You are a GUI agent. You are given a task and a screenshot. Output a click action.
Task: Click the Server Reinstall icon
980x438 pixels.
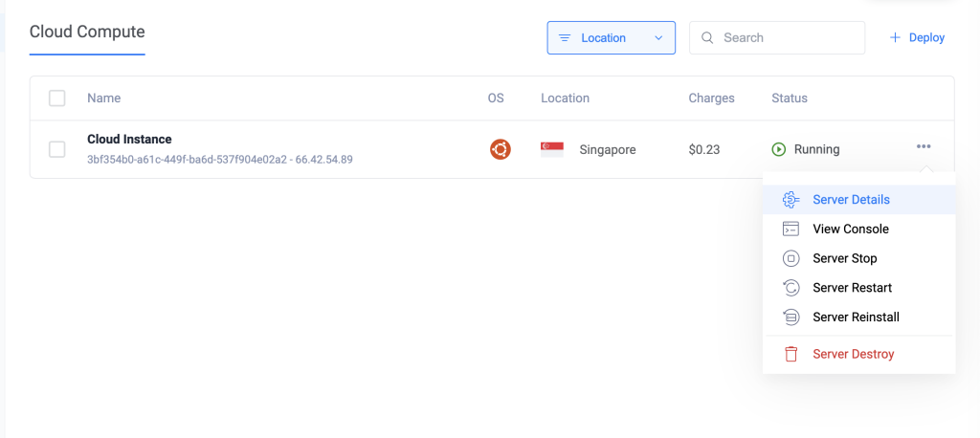pyautogui.click(x=791, y=318)
